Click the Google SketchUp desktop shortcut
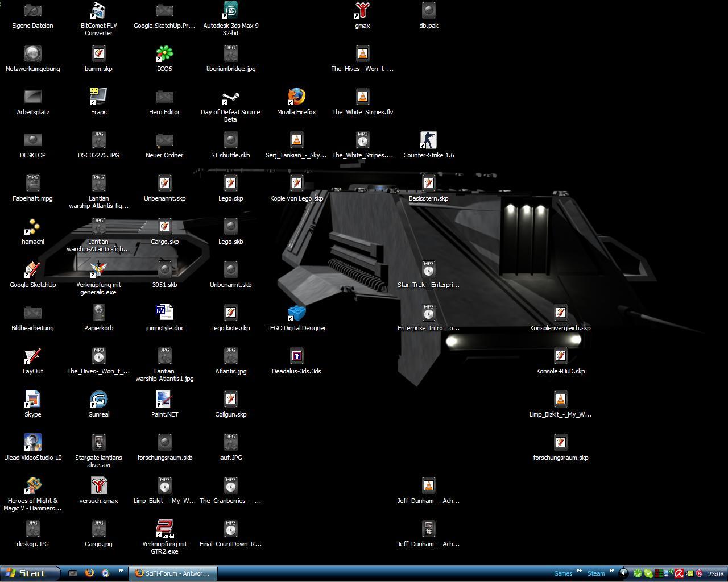This screenshot has height=582, width=728. point(33,270)
